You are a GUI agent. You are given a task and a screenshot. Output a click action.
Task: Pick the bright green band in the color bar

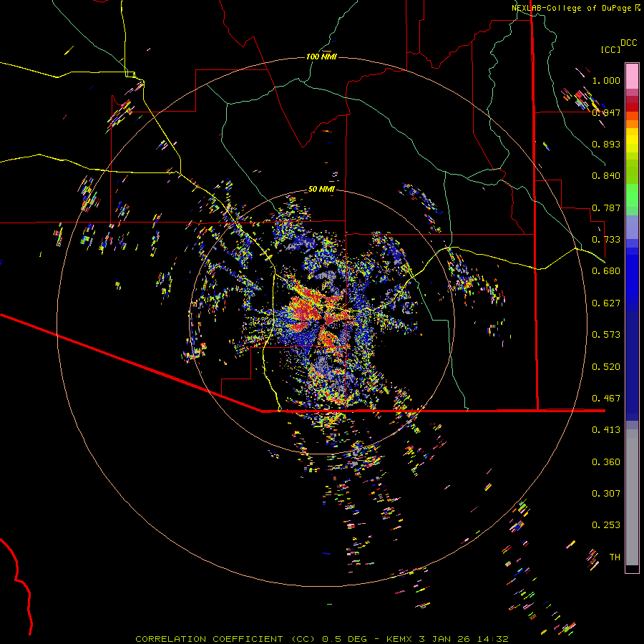click(632, 195)
